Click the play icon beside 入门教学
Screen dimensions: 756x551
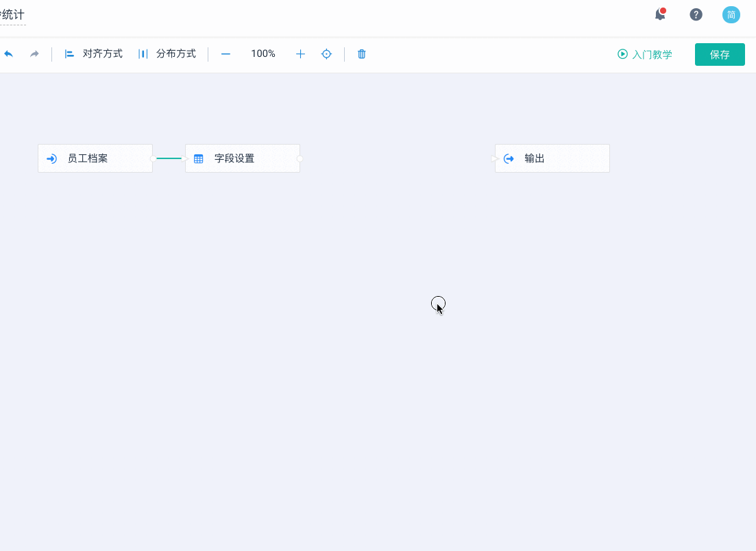[x=622, y=54]
